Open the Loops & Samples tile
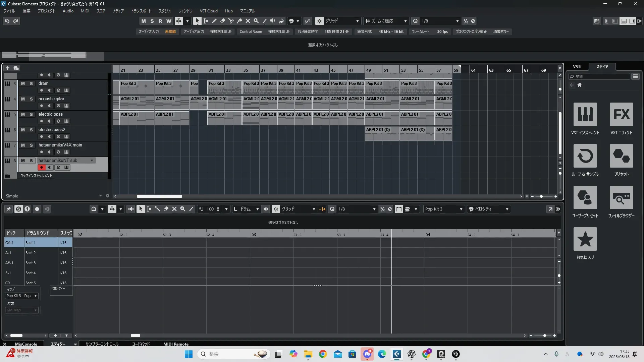This screenshot has width=644, height=362. (585, 156)
